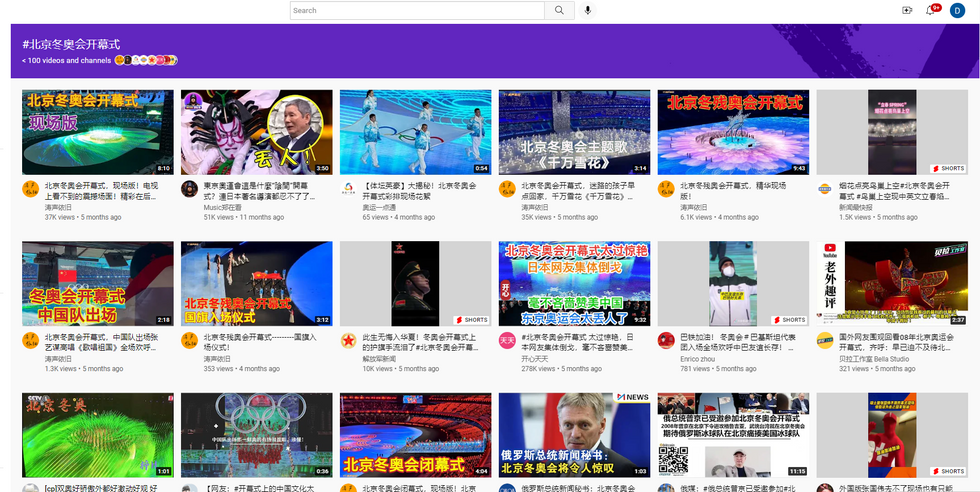Viewport: 980px width, 492px height.
Task: Open notifications bell with 9+ badge
Action: [x=931, y=9]
